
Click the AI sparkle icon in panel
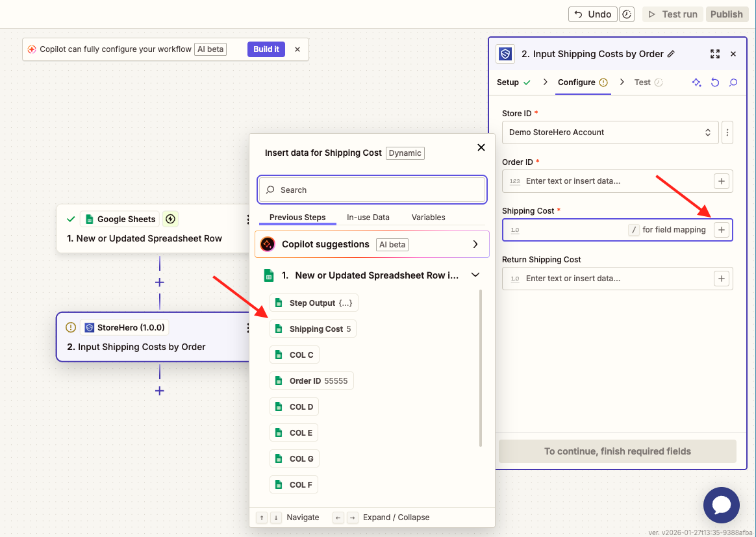coord(696,82)
